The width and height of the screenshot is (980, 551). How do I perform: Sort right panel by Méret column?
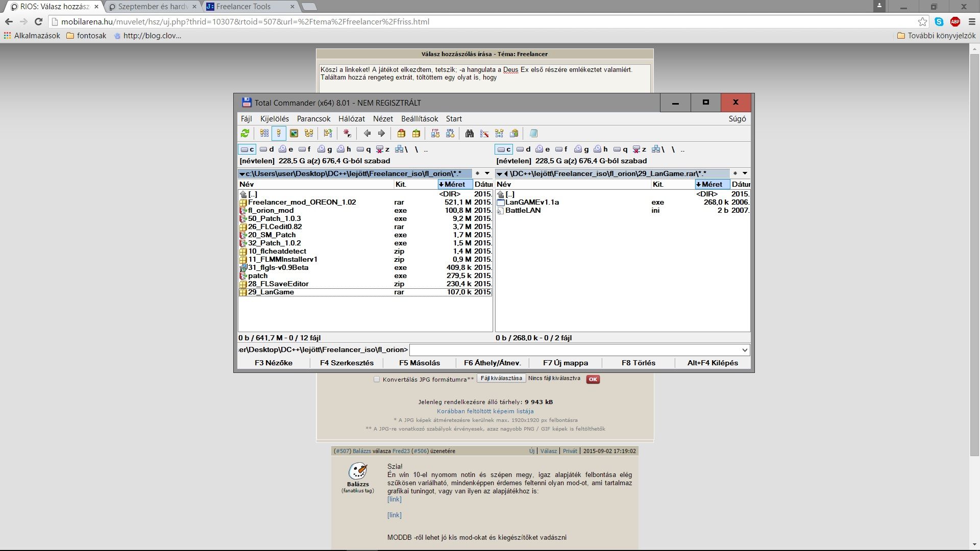(712, 184)
